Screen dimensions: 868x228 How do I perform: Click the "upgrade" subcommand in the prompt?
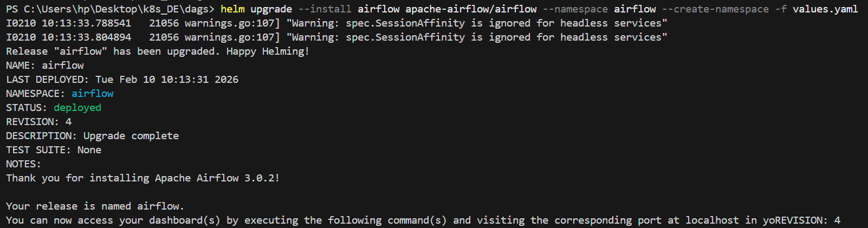[x=271, y=9]
